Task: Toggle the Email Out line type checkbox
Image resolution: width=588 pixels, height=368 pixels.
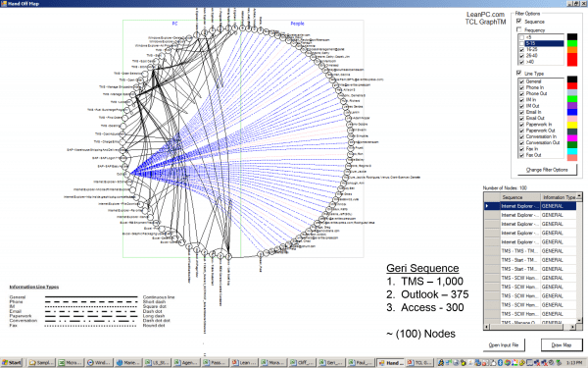Action: click(521, 119)
